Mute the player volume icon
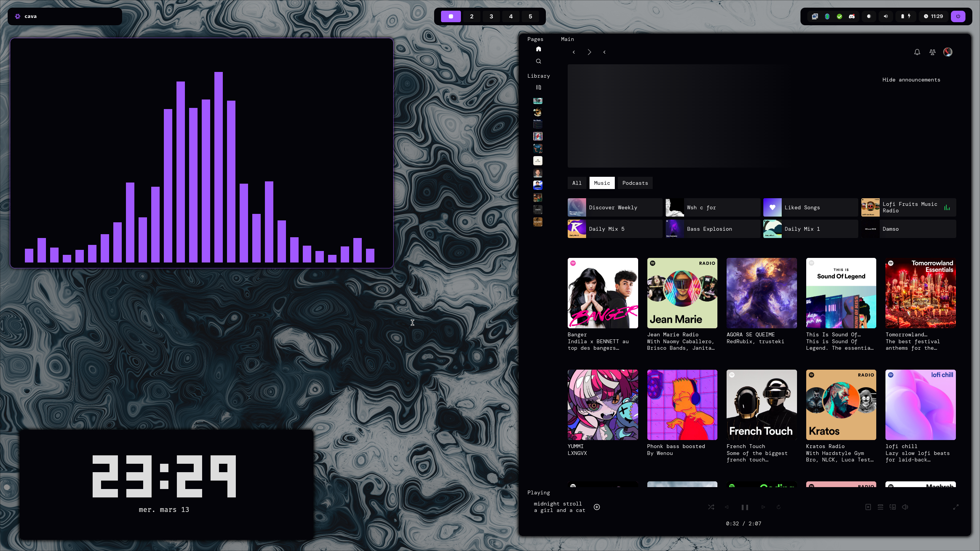 pyautogui.click(x=905, y=507)
